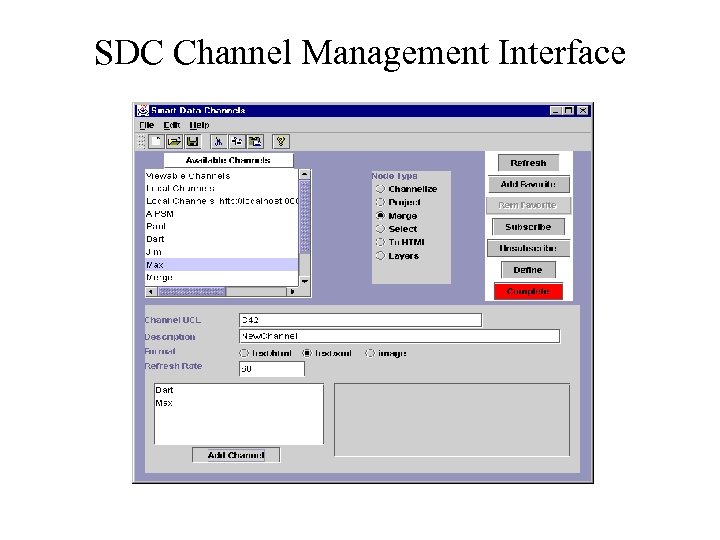
Task: Click the Help lightbulb toolbar icon
Action: tap(281, 141)
